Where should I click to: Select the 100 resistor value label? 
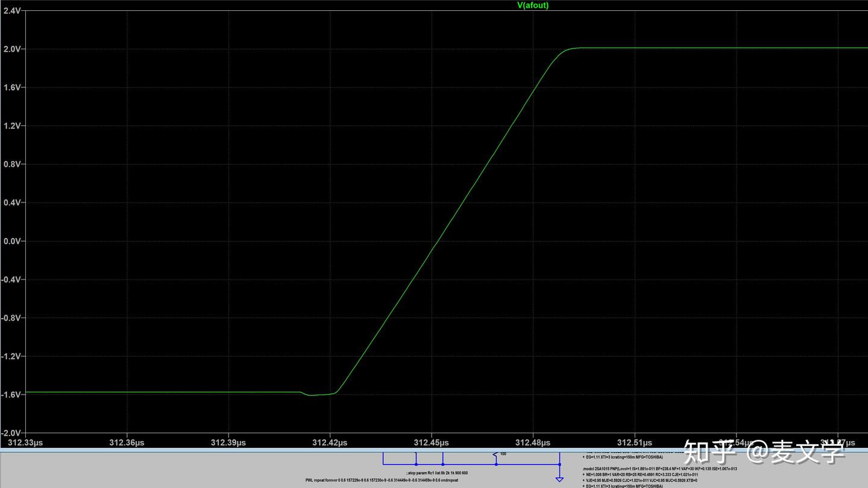[503, 454]
